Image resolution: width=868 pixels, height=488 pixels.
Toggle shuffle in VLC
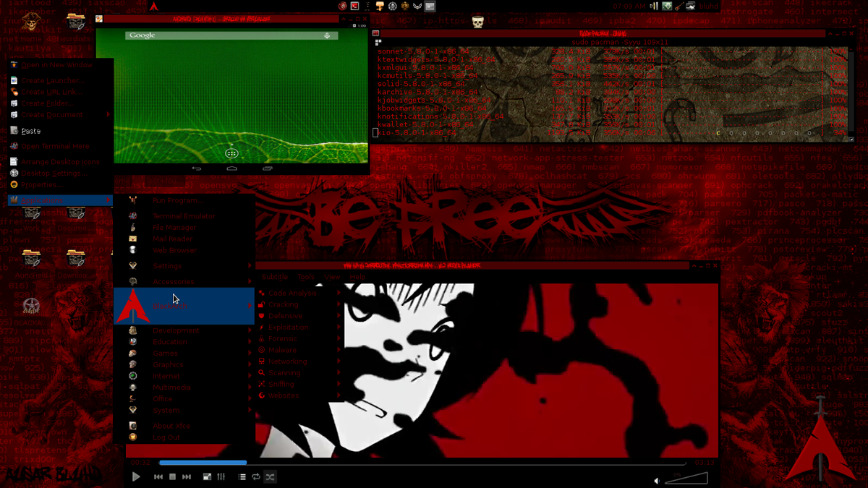270,477
